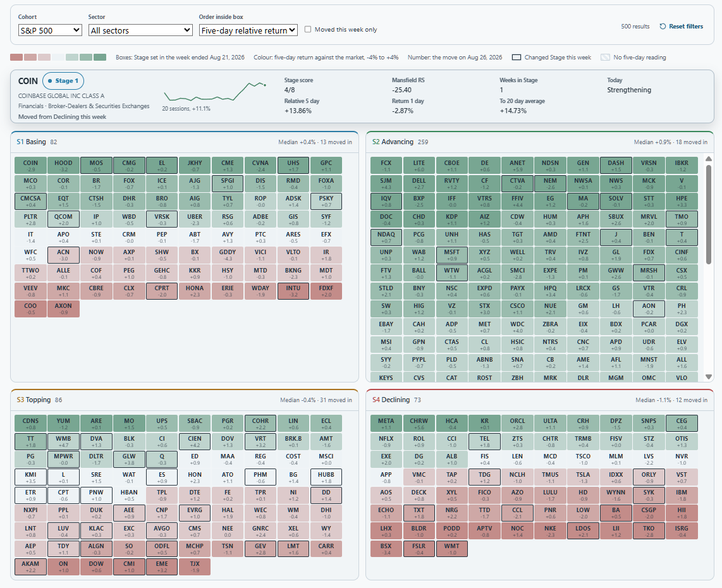Select the CDNS tile in Topping
This screenshot has width=722, height=588.
coord(30,424)
